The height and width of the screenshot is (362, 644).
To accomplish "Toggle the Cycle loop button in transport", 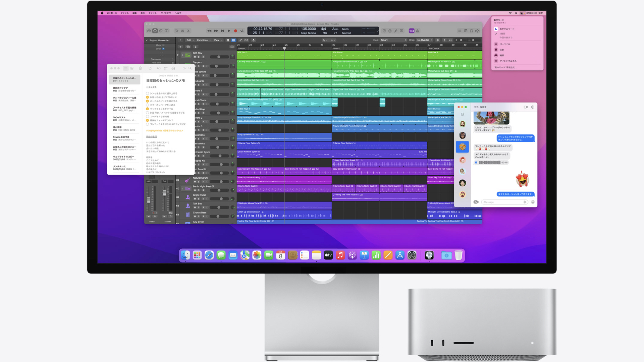I will [242, 31].
